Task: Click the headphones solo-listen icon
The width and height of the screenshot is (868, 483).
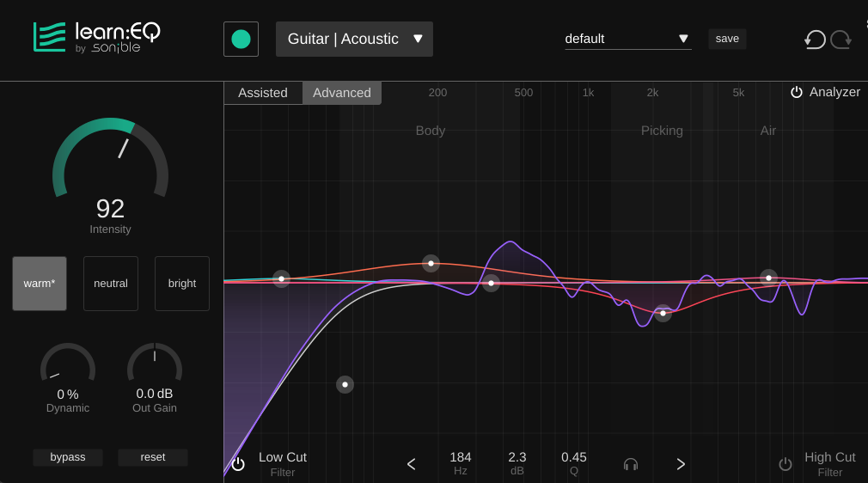Action: 631,464
